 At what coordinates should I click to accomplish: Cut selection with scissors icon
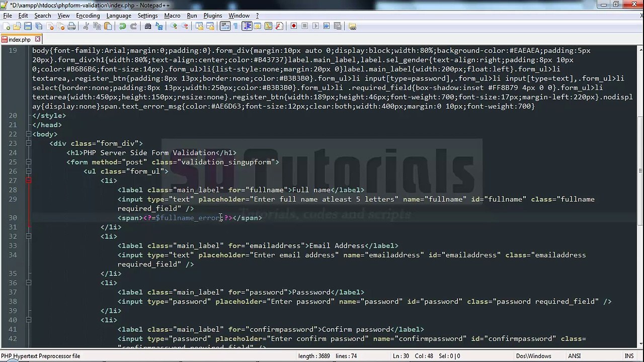86,26
